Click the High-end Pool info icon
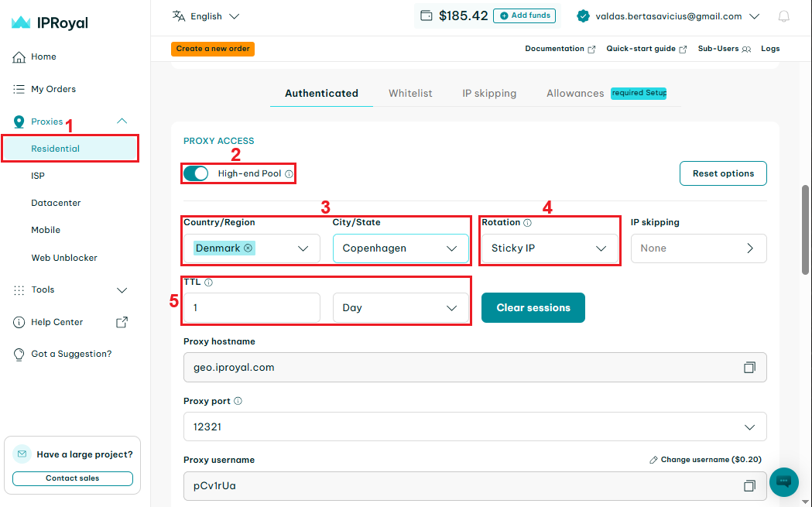 [x=289, y=174]
